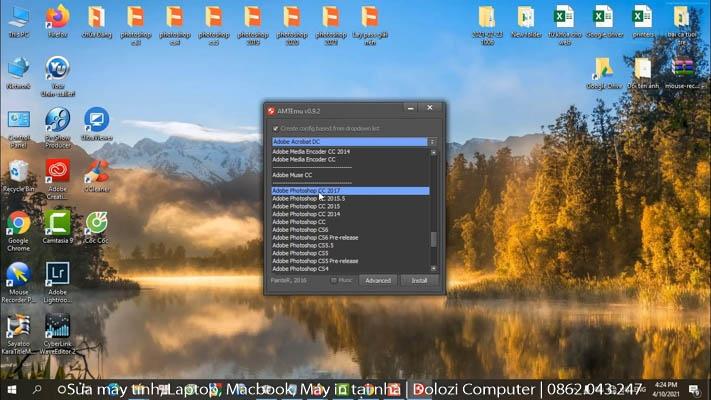Screen dimensions: 711x400
Task: Collapse the Adobe Acrobat DC product dropdown
Action: click(x=432, y=142)
